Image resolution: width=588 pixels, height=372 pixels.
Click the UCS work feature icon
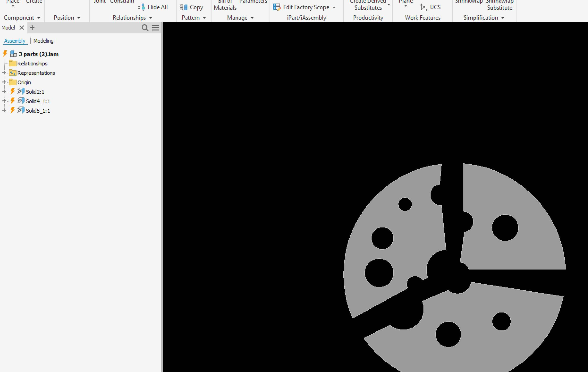click(424, 7)
